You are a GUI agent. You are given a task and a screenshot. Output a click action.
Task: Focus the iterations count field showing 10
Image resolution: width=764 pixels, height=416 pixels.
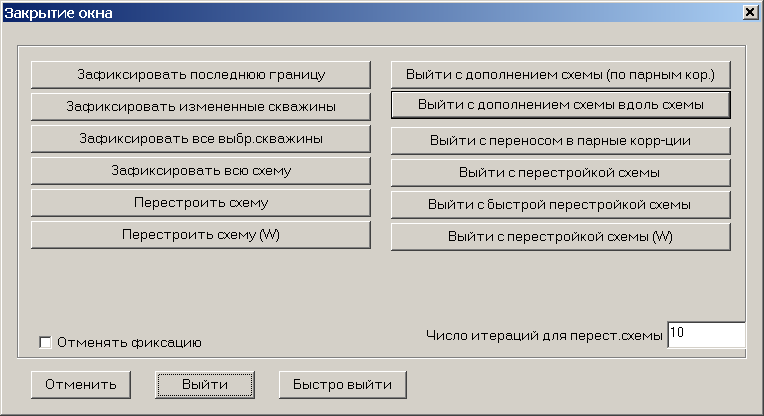[x=706, y=335]
